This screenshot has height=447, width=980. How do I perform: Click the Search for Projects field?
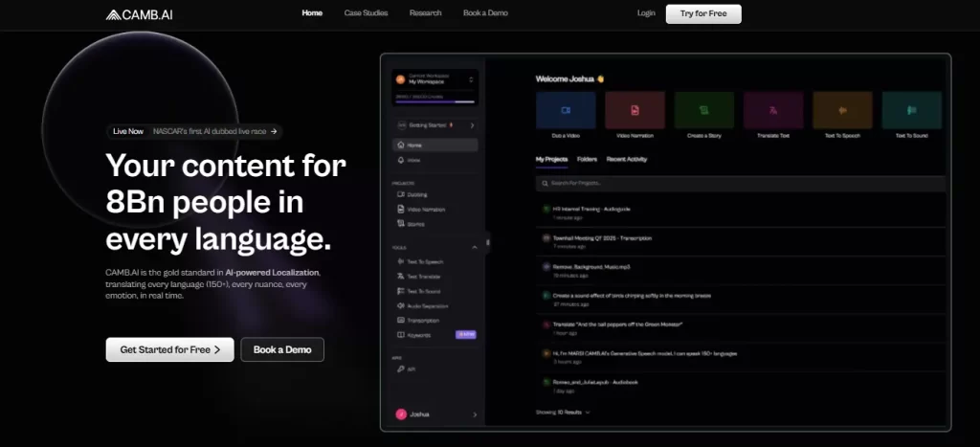coord(739,182)
